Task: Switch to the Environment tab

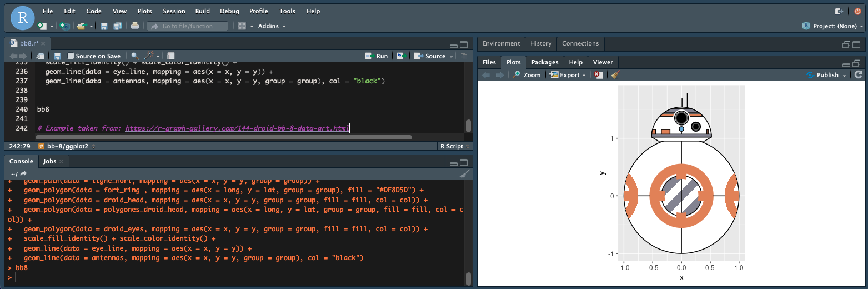Action: tap(501, 43)
